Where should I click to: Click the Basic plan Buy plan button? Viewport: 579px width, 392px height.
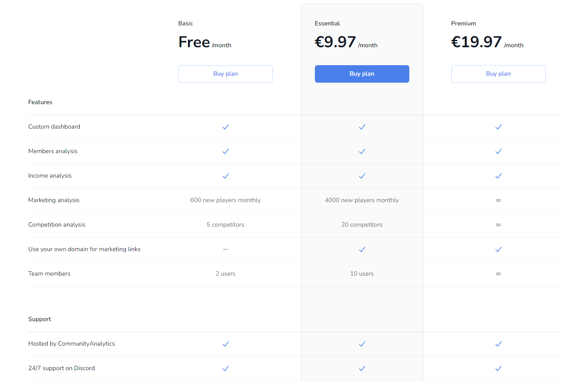(225, 74)
